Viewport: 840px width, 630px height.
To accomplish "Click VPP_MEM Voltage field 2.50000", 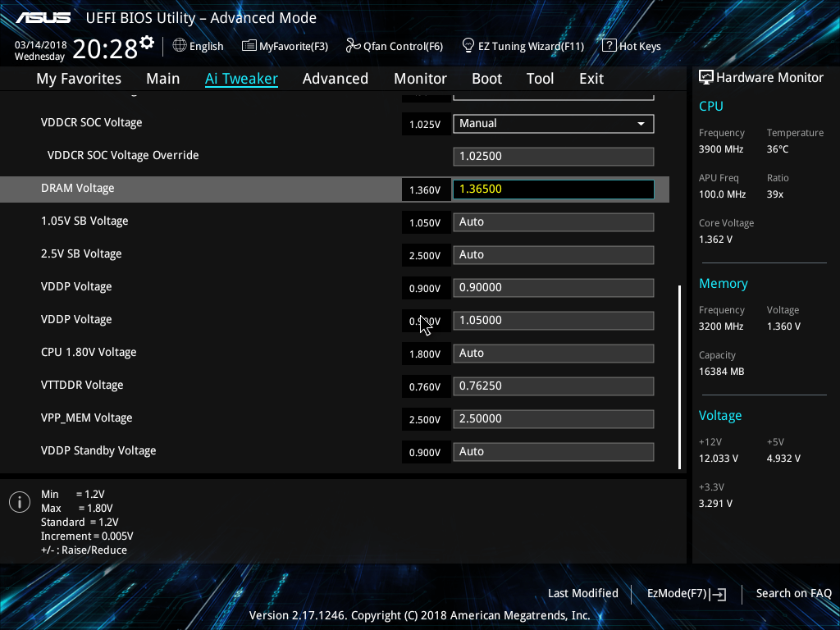I will (x=554, y=419).
